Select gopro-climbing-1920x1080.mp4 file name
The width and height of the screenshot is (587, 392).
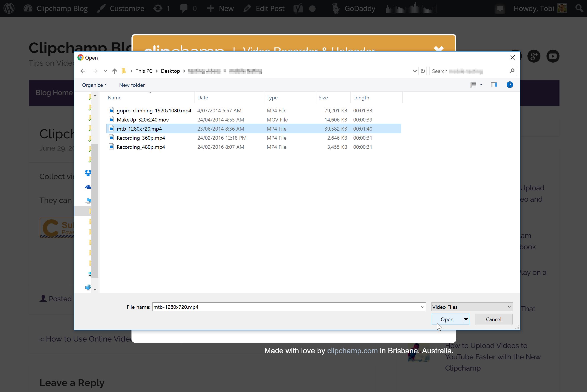click(154, 110)
